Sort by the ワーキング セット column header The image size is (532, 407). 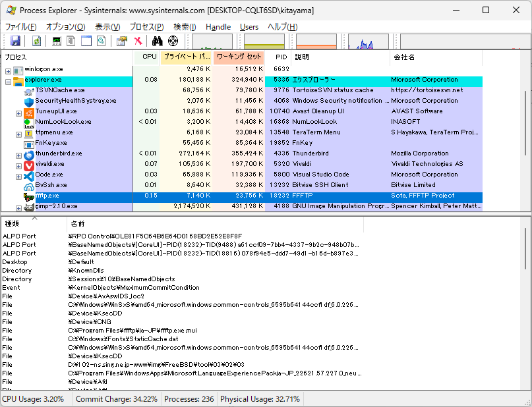point(239,57)
